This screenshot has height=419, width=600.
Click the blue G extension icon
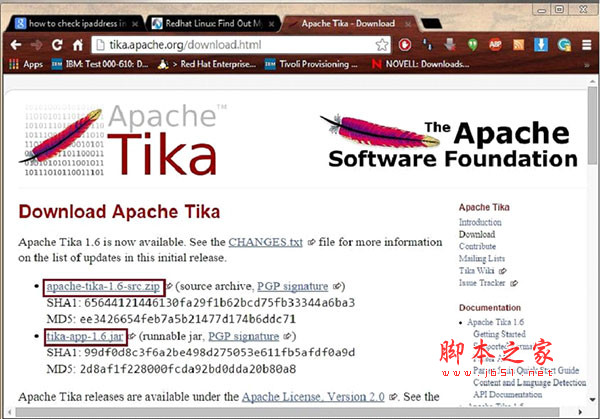564,45
